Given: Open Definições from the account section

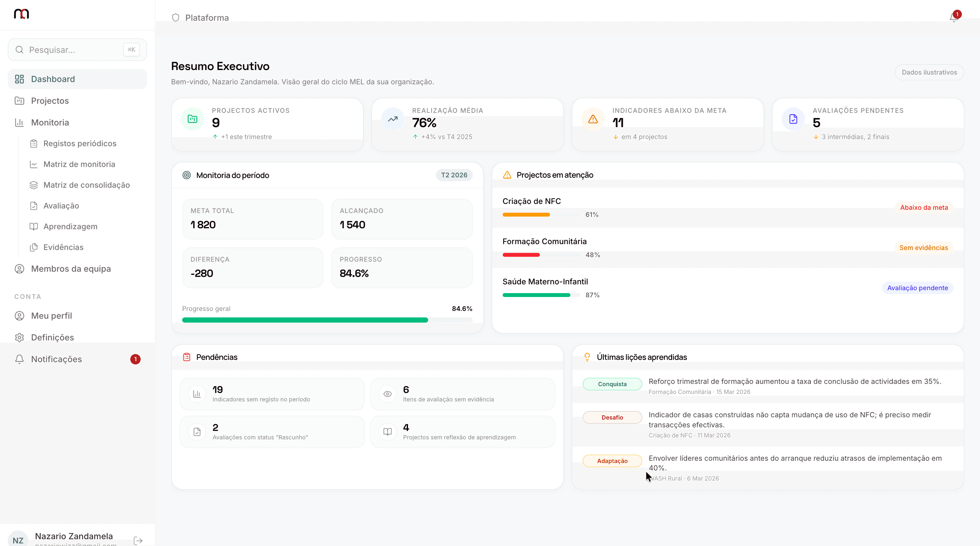Looking at the screenshot, I should click(x=52, y=338).
